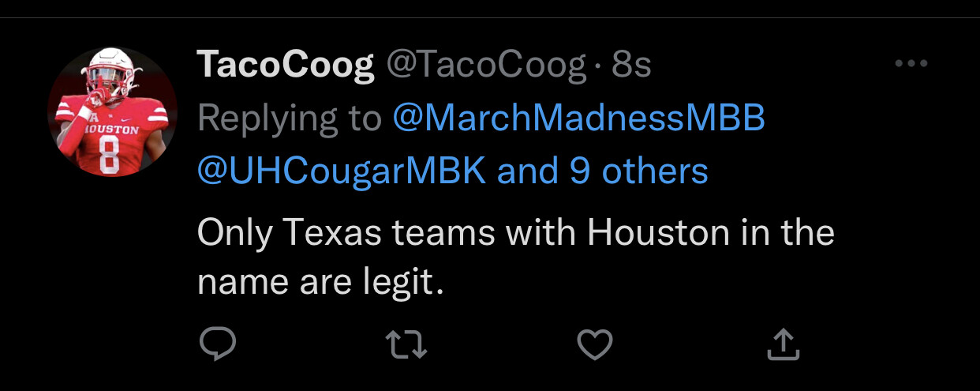Viewport: 980px width, 391px height.
Task: Like the tweet with the heart icon
Action: click(595, 344)
